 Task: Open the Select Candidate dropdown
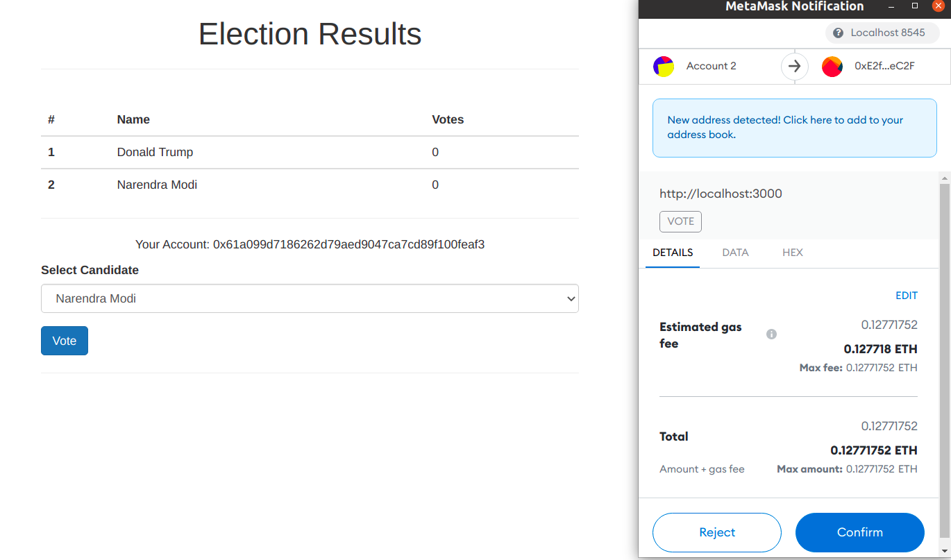pyautogui.click(x=310, y=298)
